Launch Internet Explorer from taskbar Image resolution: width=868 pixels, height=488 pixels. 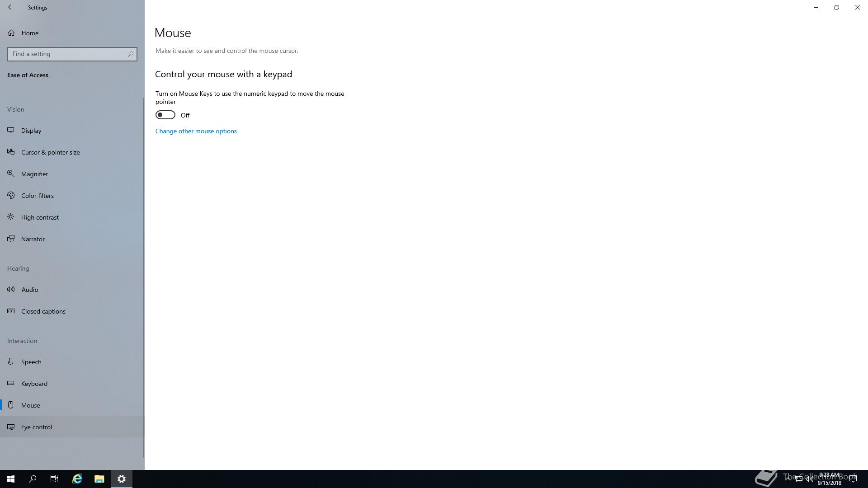click(77, 479)
